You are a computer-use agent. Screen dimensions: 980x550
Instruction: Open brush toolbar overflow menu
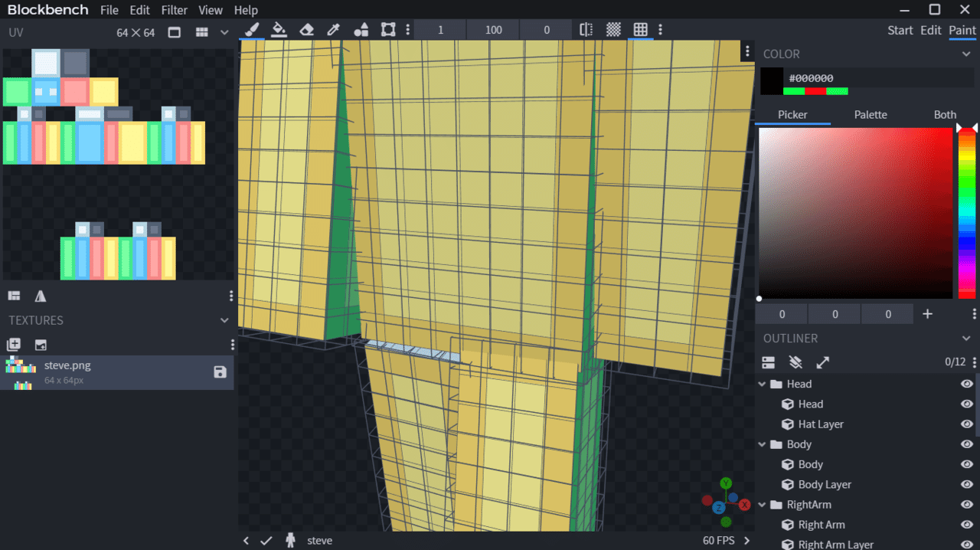(x=660, y=30)
